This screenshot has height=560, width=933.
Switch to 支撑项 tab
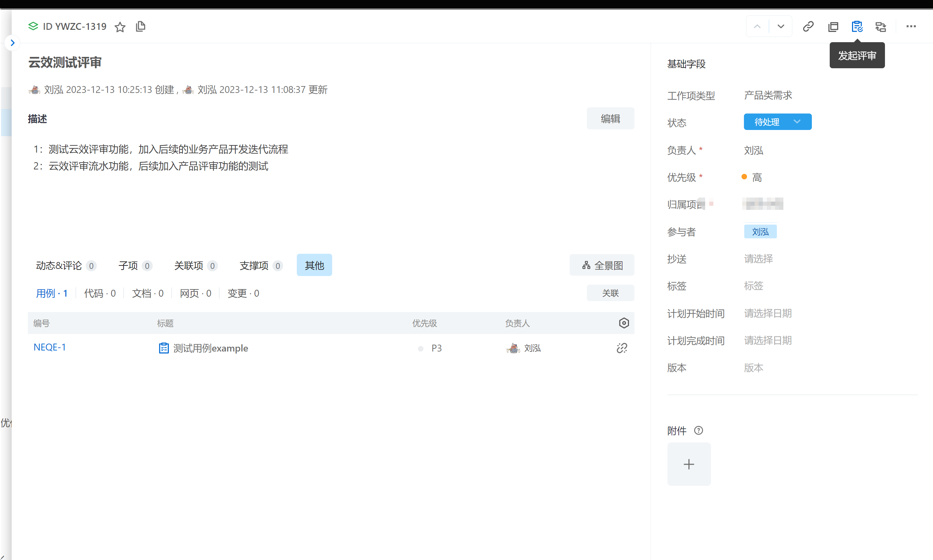tap(261, 266)
